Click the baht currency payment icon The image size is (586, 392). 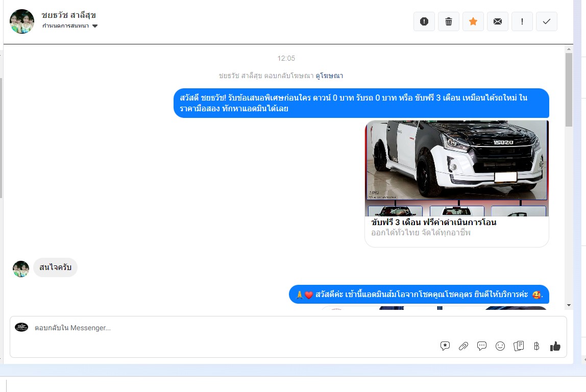[x=536, y=346]
